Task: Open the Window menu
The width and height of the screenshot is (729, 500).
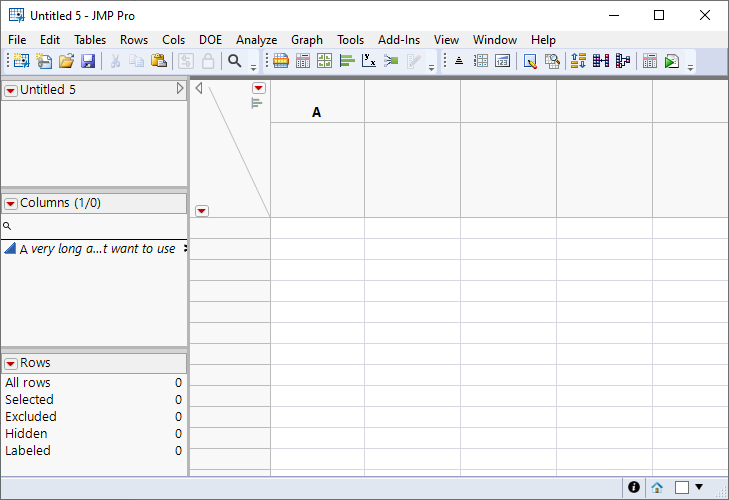Action: 495,40
